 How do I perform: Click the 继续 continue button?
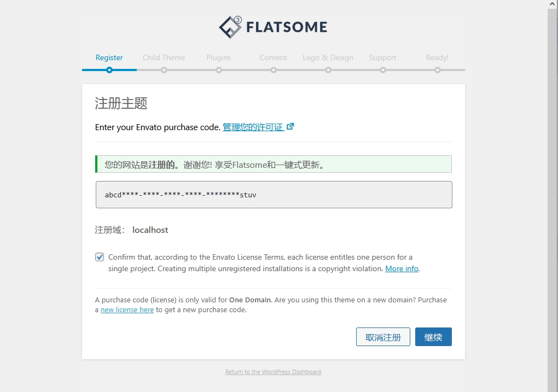pos(433,337)
